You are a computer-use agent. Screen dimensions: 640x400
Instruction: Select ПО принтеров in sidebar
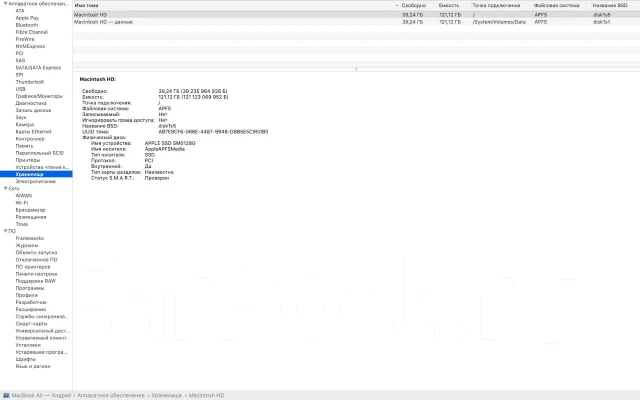click(33, 267)
